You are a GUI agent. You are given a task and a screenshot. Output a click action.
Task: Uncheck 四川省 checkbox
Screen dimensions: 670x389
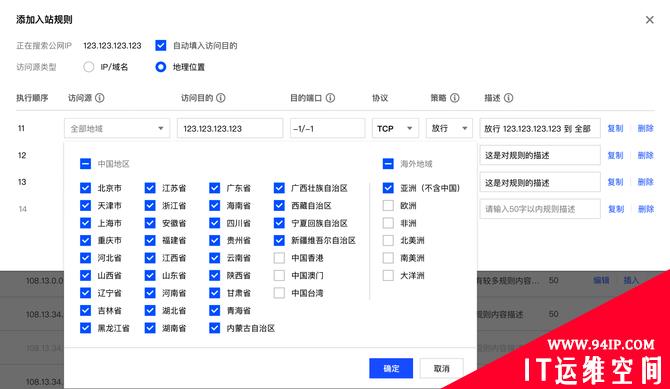point(215,223)
